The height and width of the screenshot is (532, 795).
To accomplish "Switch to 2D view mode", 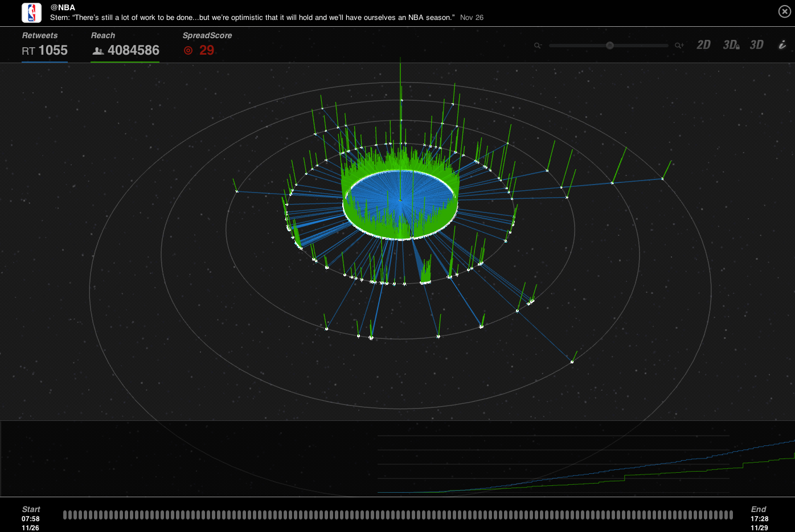I will coord(703,44).
